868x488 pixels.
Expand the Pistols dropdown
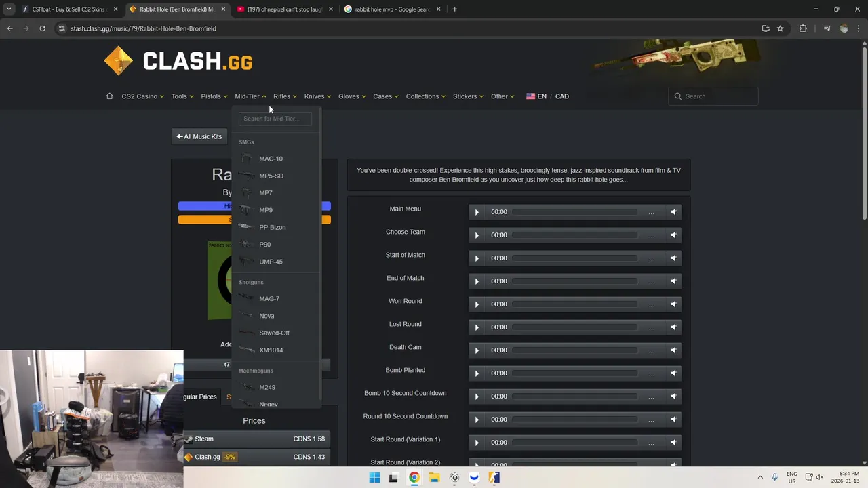click(214, 96)
